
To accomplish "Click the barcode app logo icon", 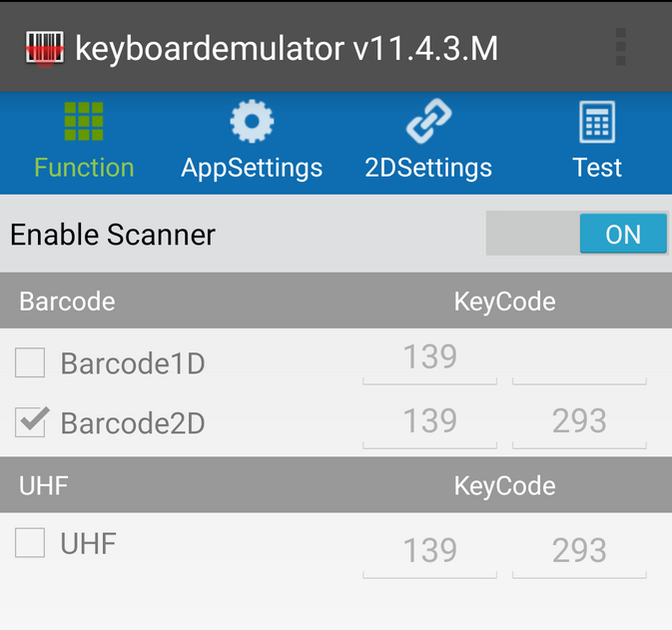I will point(45,47).
